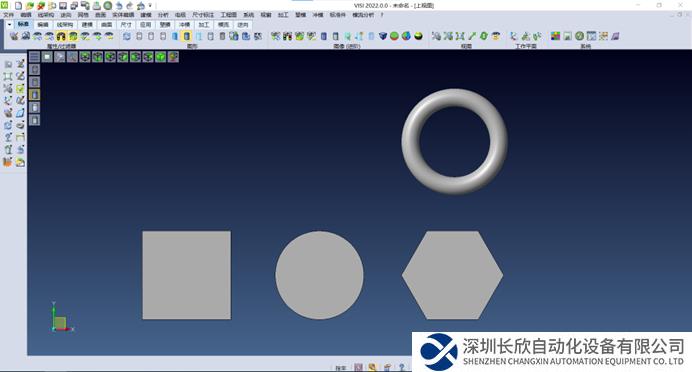Click the green circular icon in 系统 group

pos(579,36)
